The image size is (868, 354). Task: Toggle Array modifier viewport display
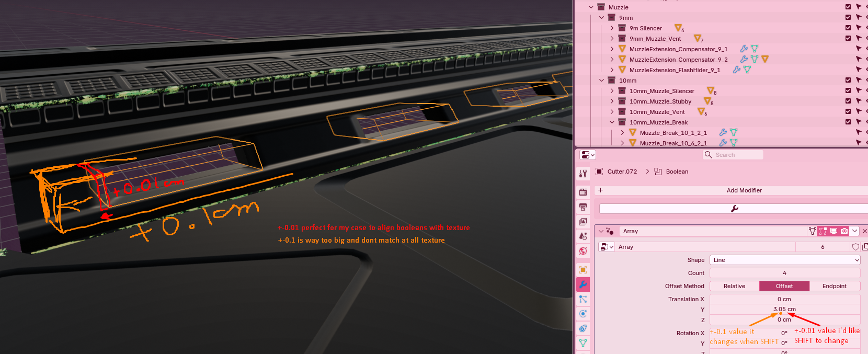point(833,231)
